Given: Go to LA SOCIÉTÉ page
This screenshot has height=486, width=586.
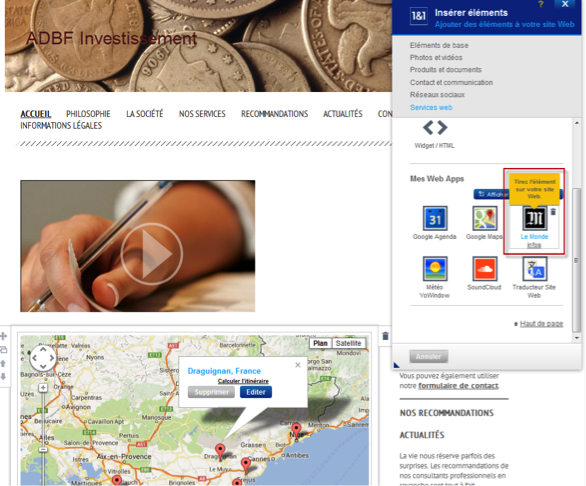Looking at the screenshot, I should (145, 114).
